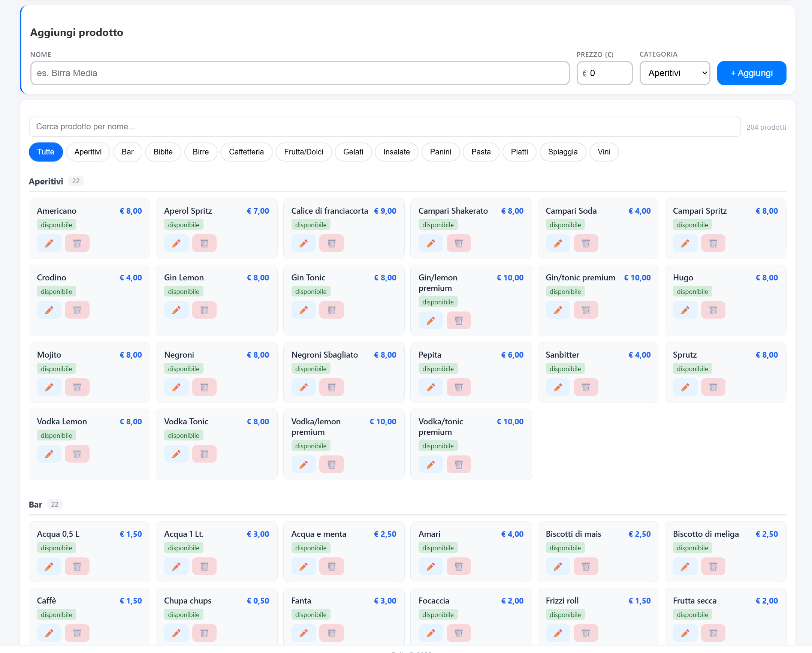Filter products by Aperitivi category
This screenshot has height=653, width=812.
88,152
